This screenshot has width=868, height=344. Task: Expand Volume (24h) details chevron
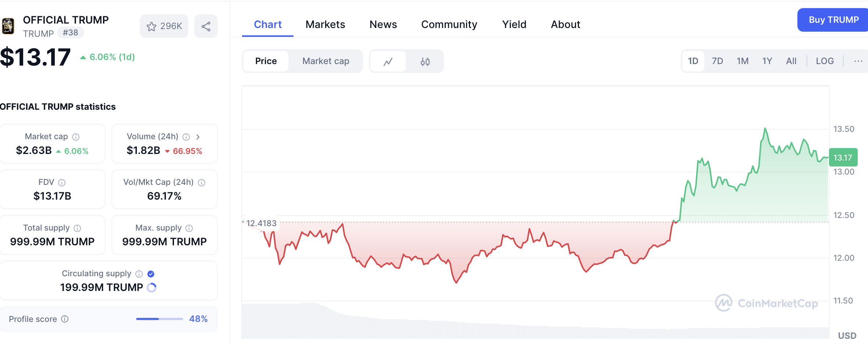(198, 137)
